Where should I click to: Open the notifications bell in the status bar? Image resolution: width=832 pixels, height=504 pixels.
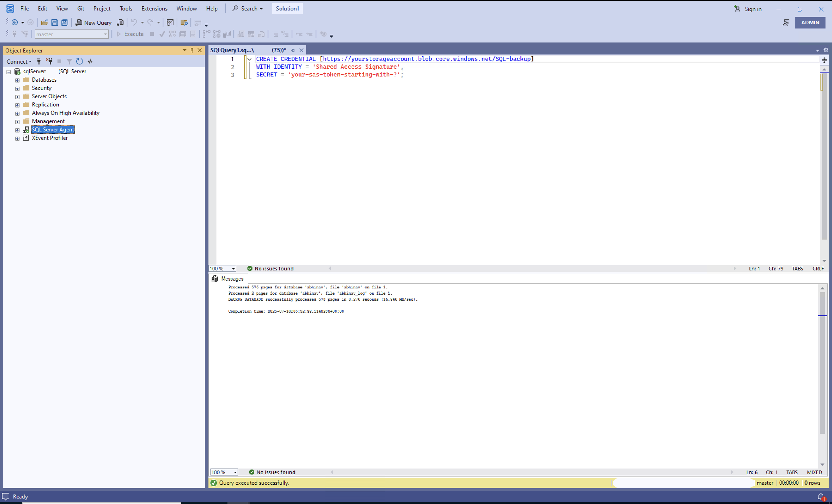click(x=821, y=497)
